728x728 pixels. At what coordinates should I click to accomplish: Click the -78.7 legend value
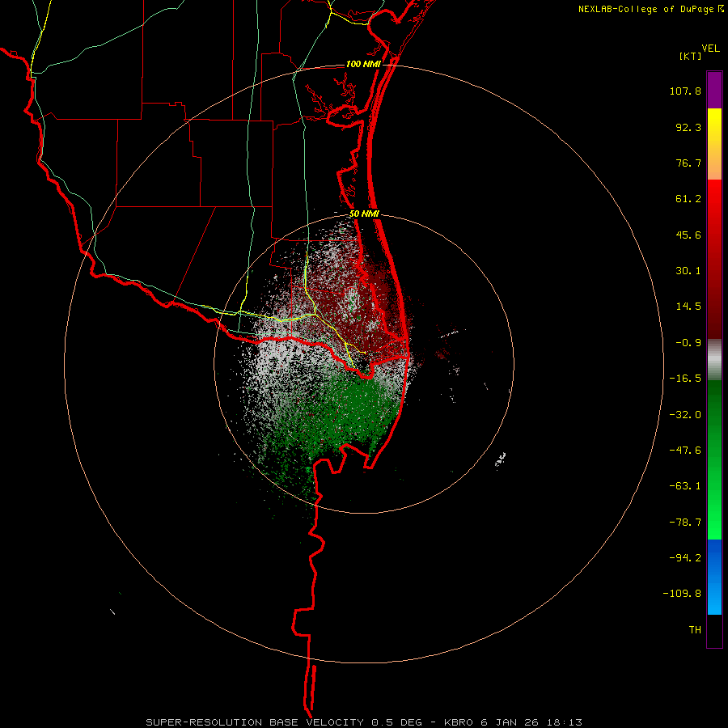tap(685, 523)
